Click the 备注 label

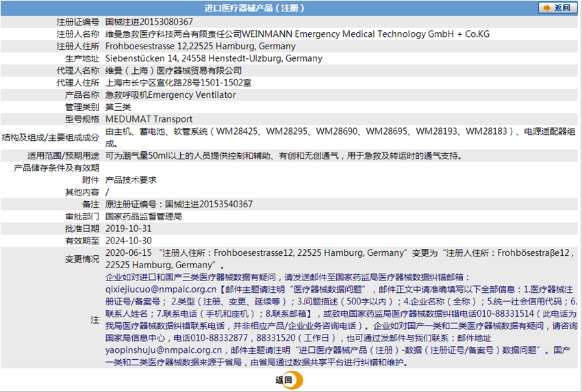(x=91, y=205)
